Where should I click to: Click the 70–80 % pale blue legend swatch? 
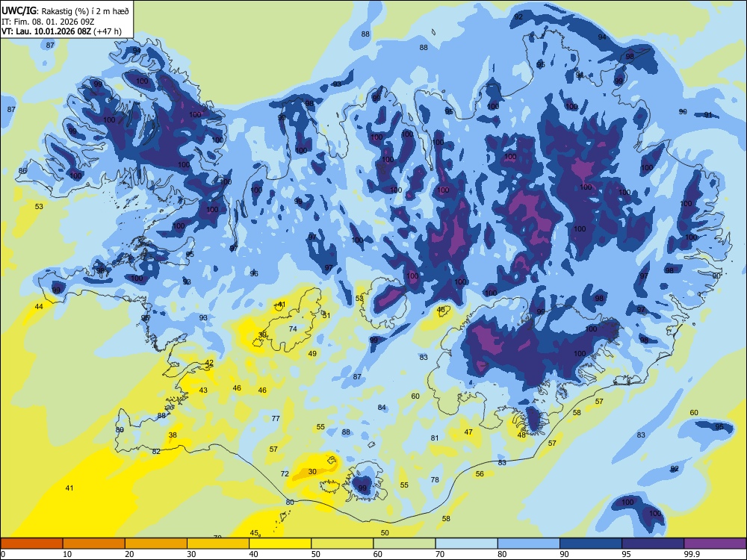pyautogui.click(x=467, y=544)
